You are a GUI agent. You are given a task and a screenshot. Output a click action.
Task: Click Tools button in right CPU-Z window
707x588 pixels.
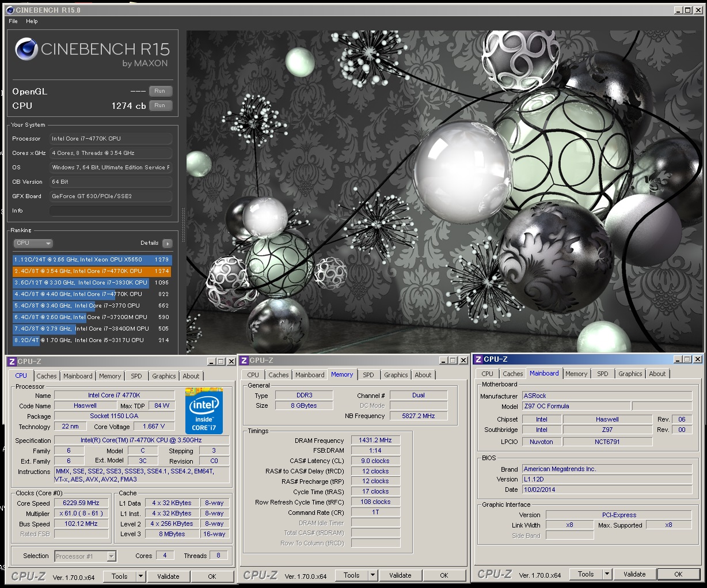[586, 574]
